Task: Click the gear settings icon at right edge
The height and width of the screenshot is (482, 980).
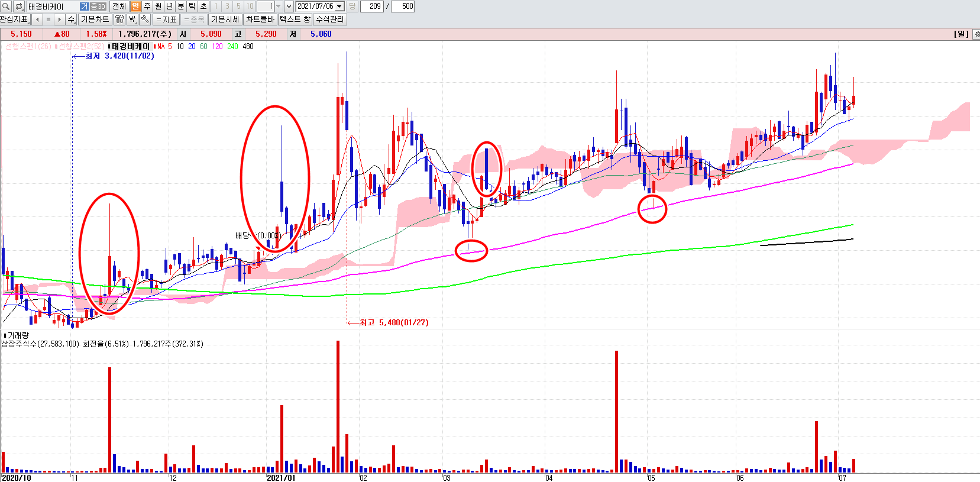Action: click(976, 34)
